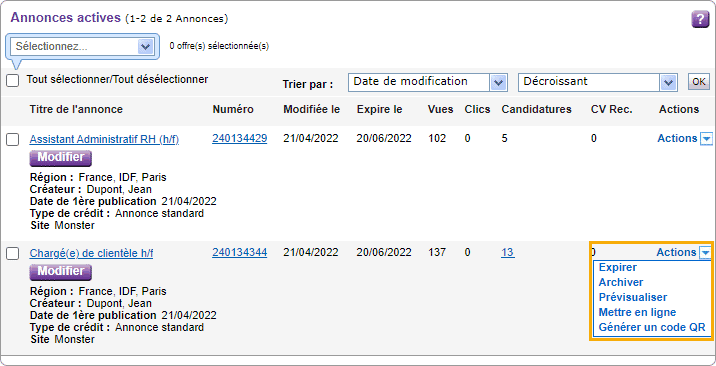Check the Chargé(e) de clientèle checkbox

click(13, 254)
